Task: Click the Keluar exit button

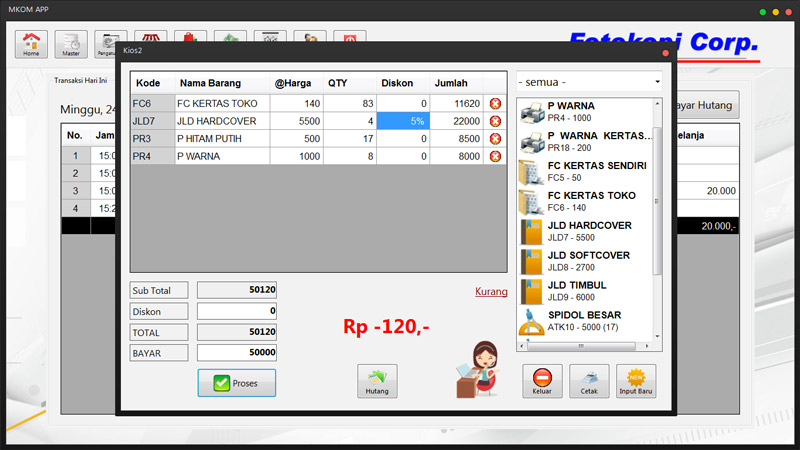Action: (x=542, y=381)
